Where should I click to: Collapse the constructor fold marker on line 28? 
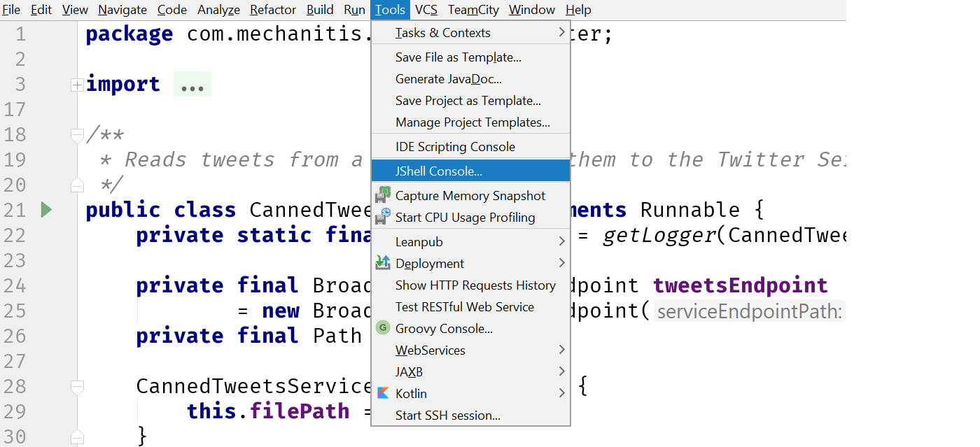coord(77,386)
